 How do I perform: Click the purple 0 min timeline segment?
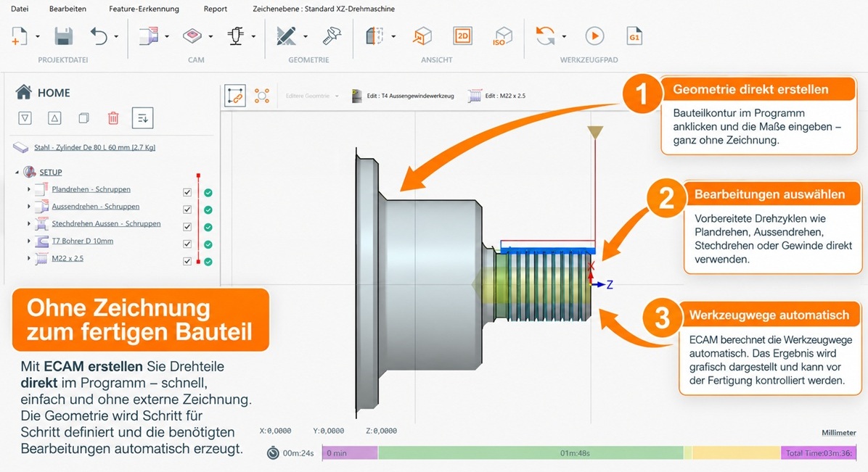coord(350,453)
